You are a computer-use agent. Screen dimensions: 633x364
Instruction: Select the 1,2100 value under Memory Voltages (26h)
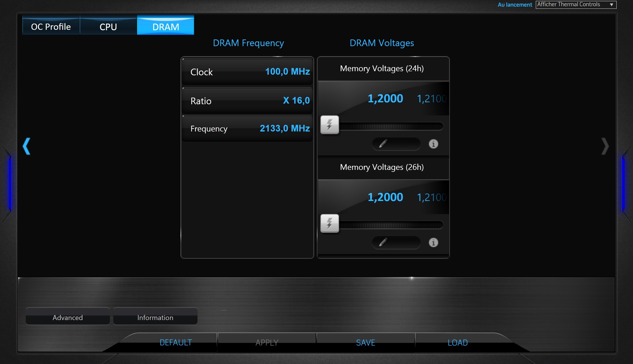[432, 197]
